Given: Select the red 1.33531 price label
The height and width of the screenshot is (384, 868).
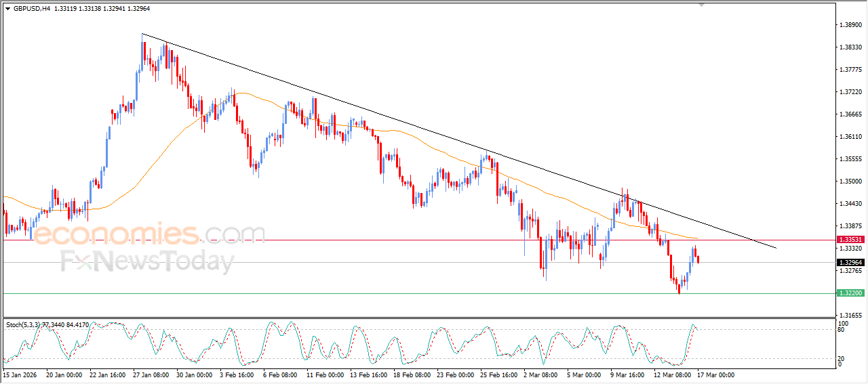Looking at the screenshot, I should click(x=850, y=240).
